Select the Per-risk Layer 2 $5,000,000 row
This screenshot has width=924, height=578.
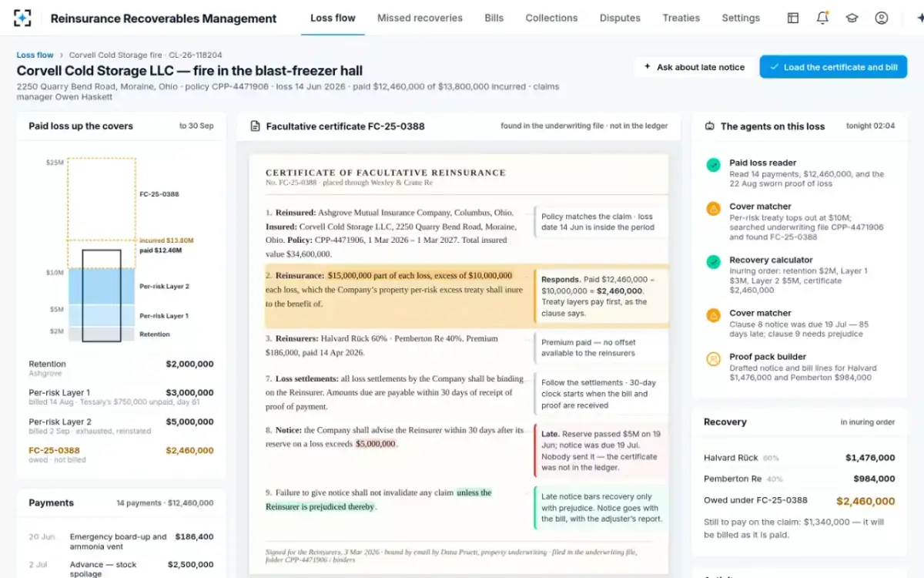pos(121,426)
